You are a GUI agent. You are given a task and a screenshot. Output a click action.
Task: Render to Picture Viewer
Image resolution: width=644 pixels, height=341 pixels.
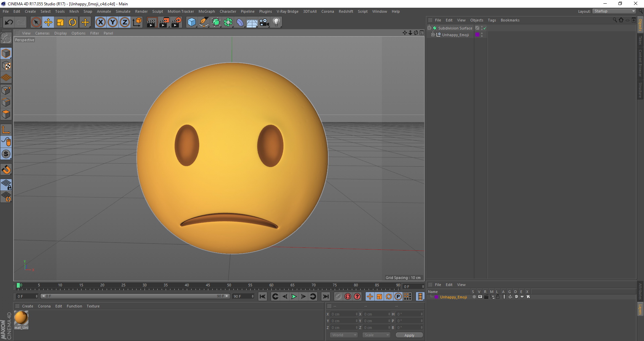point(164,22)
